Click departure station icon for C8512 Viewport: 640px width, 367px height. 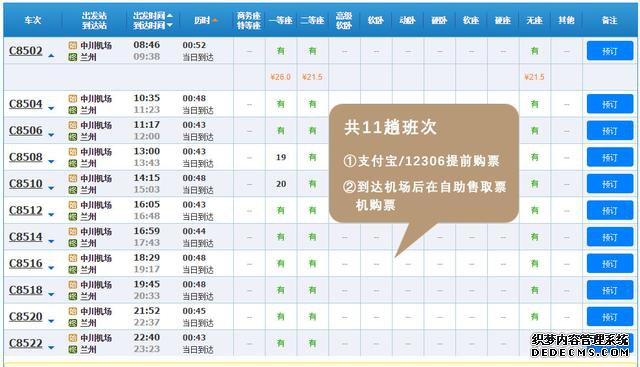tap(73, 205)
